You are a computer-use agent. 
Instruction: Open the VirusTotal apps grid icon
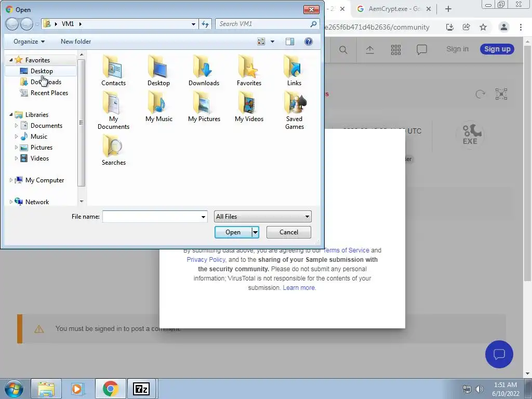tap(395, 50)
